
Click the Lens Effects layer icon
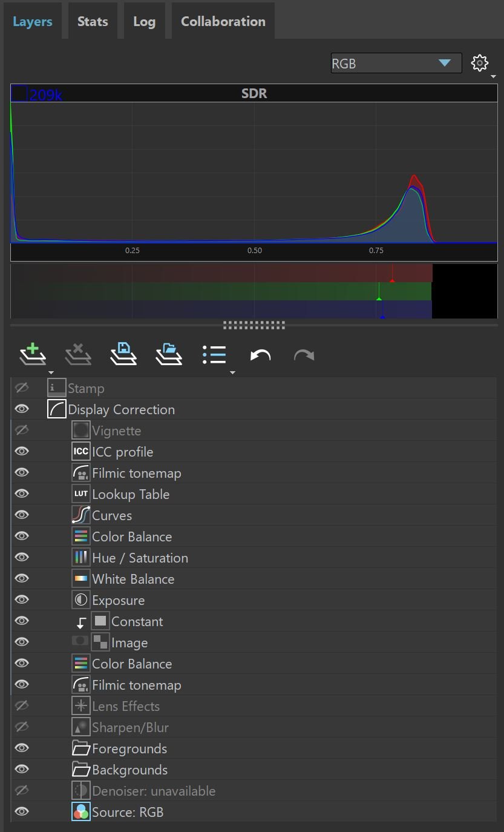click(x=80, y=706)
